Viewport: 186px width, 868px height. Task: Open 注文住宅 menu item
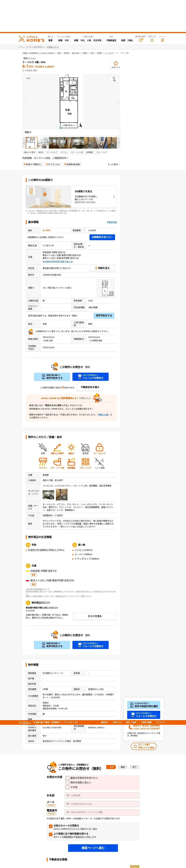pos(97,41)
